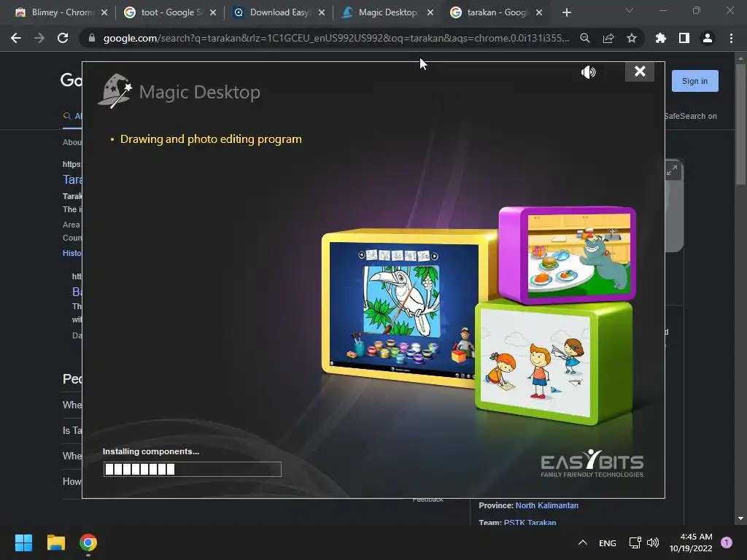Open North Kalimantan link
The height and width of the screenshot is (560, 747).
click(x=547, y=505)
